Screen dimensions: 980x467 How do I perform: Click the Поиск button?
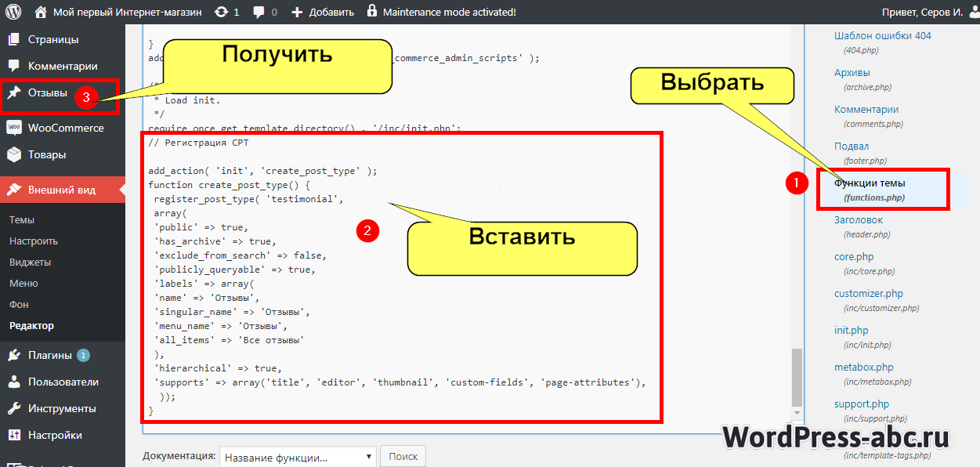tap(403, 457)
